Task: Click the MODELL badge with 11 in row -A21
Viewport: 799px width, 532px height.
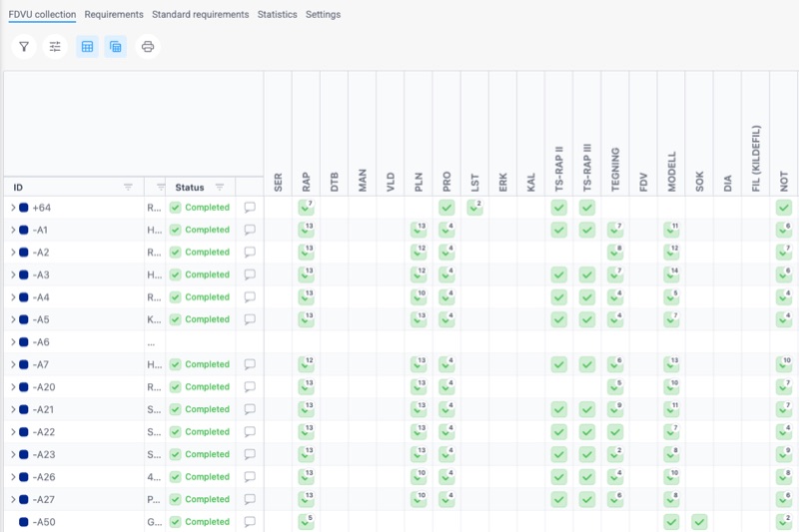Action: [671, 409]
